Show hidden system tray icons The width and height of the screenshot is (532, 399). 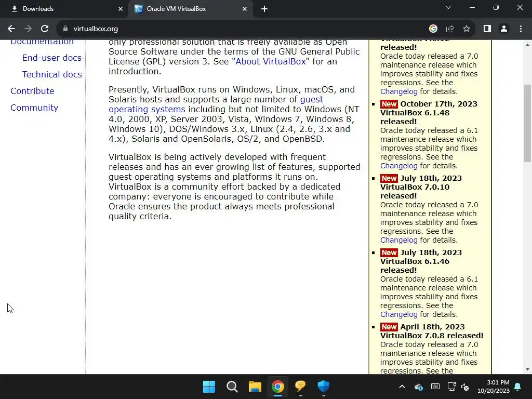402,387
